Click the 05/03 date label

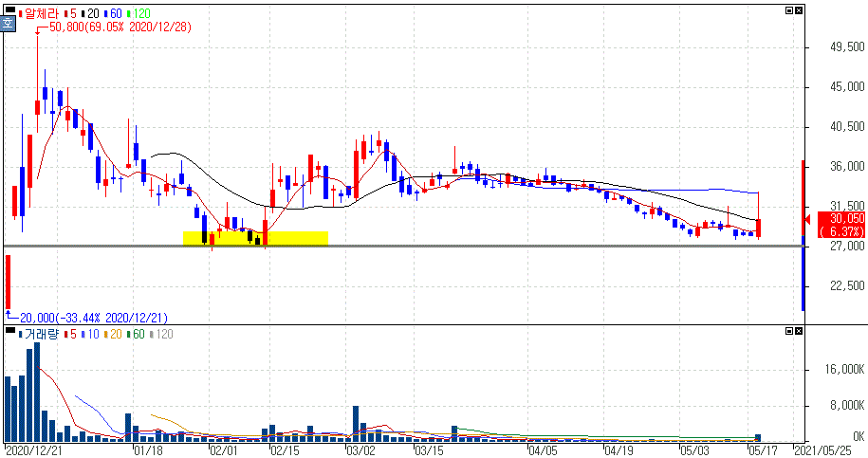click(x=694, y=450)
